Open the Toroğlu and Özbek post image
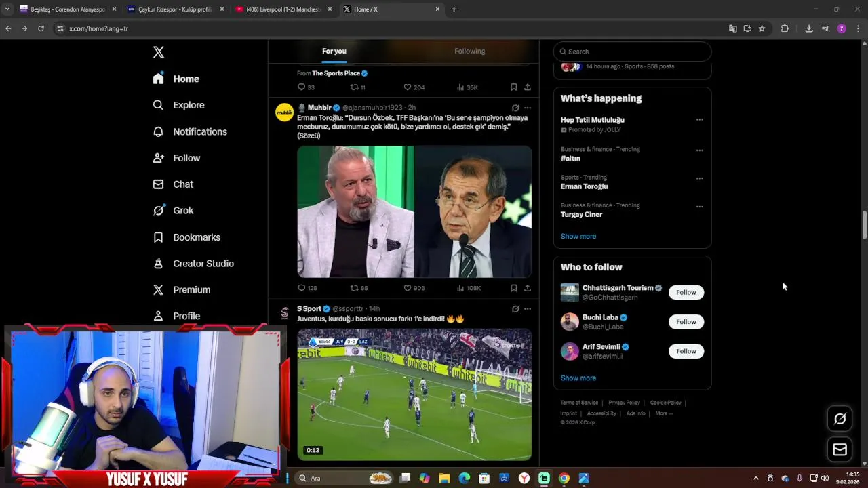Viewport: 868px width, 488px height. (x=414, y=211)
